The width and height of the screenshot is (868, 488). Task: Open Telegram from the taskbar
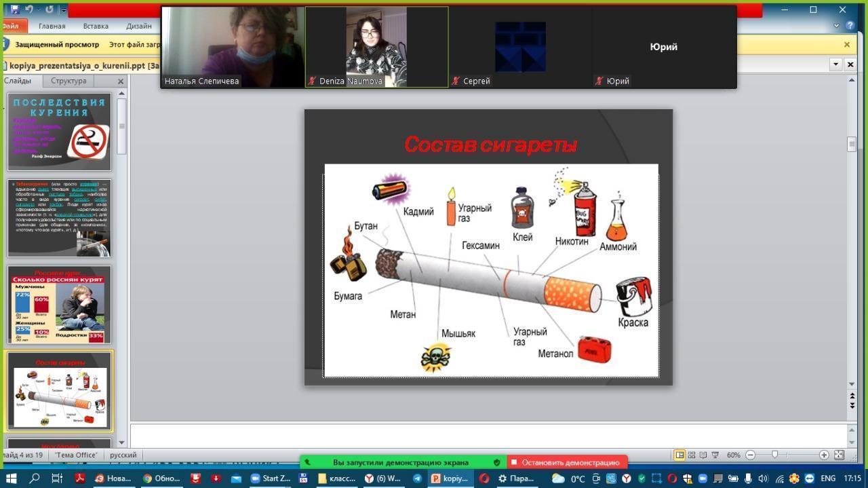[x=417, y=478]
